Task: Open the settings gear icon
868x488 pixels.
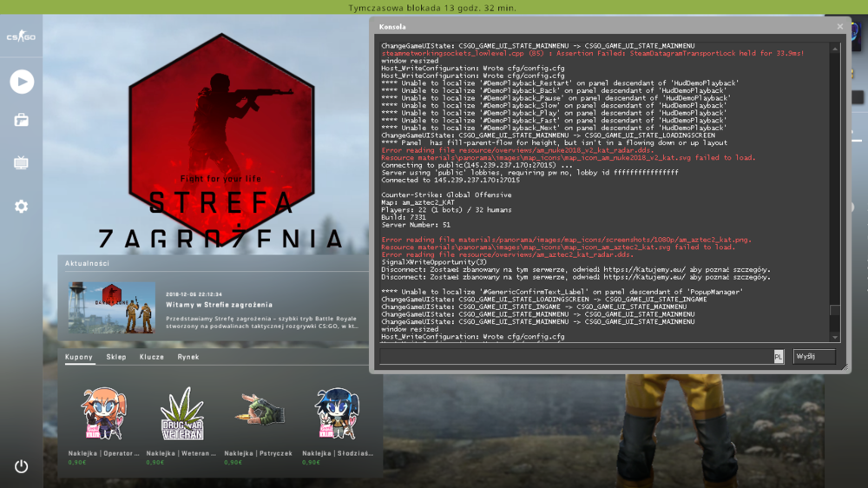Action: pos(21,206)
